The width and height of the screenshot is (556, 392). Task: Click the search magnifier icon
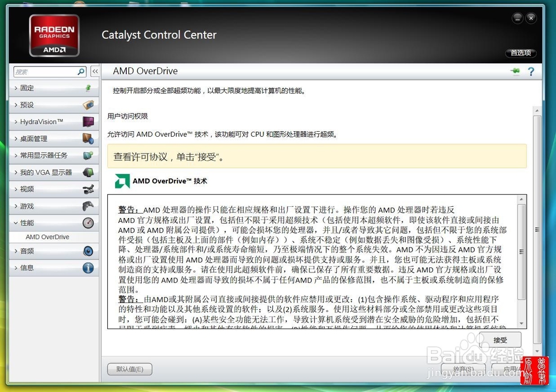click(81, 72)
